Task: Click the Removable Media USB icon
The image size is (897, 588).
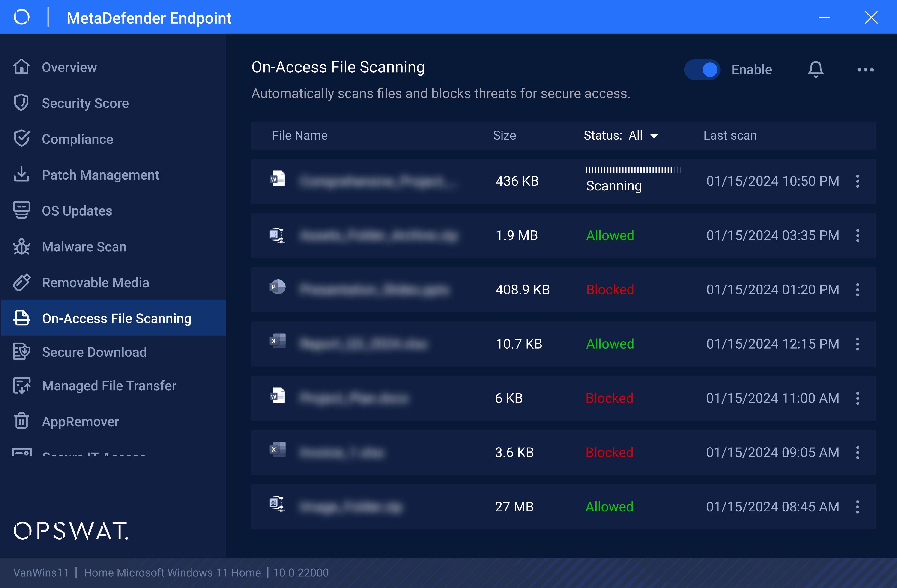Action: tap(21, 282)
